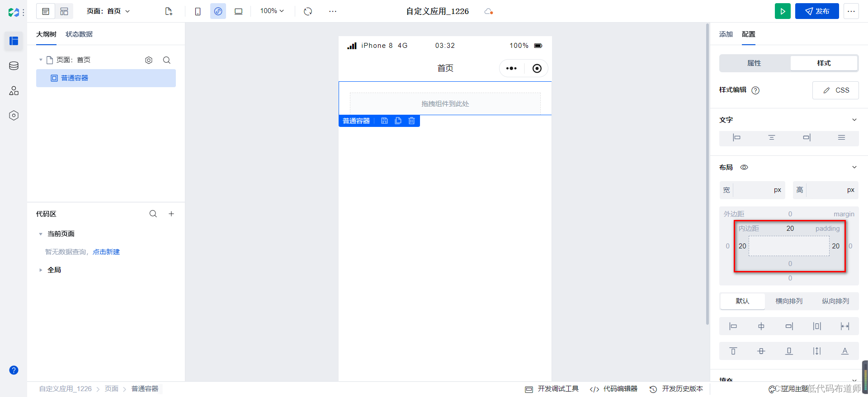Open 开发历史版本

tap(676, 389)
